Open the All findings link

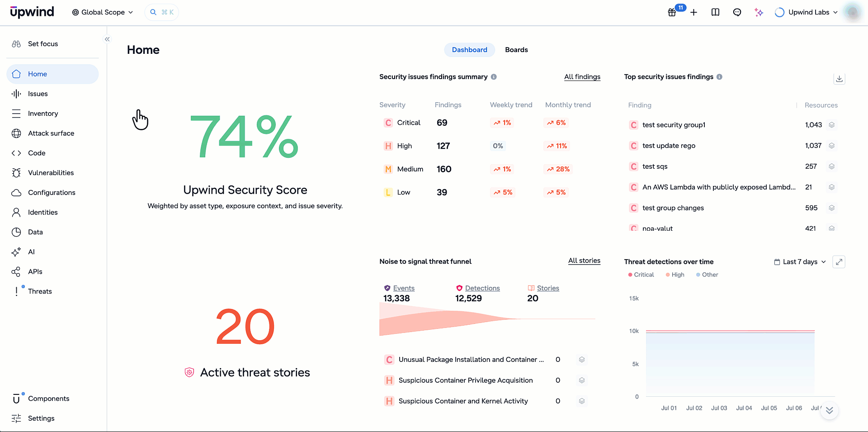tap(582, 77)
